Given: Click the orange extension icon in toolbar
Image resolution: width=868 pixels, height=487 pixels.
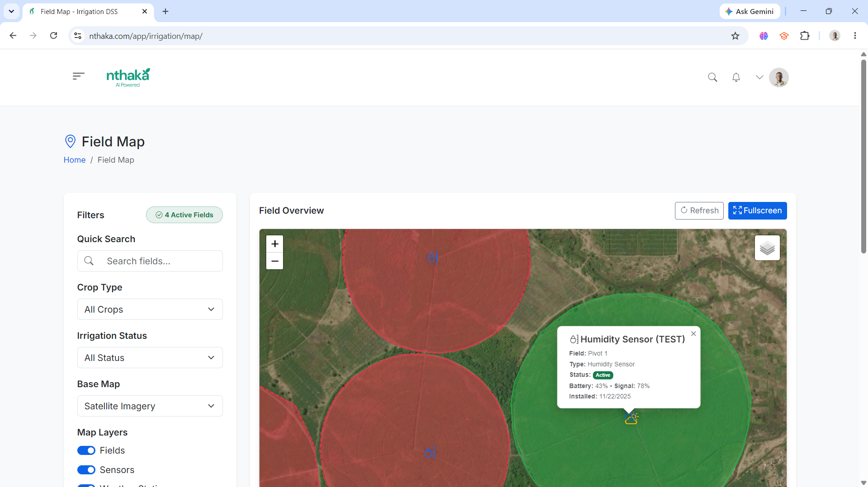Looking at the screenshot, I should 784,36.
